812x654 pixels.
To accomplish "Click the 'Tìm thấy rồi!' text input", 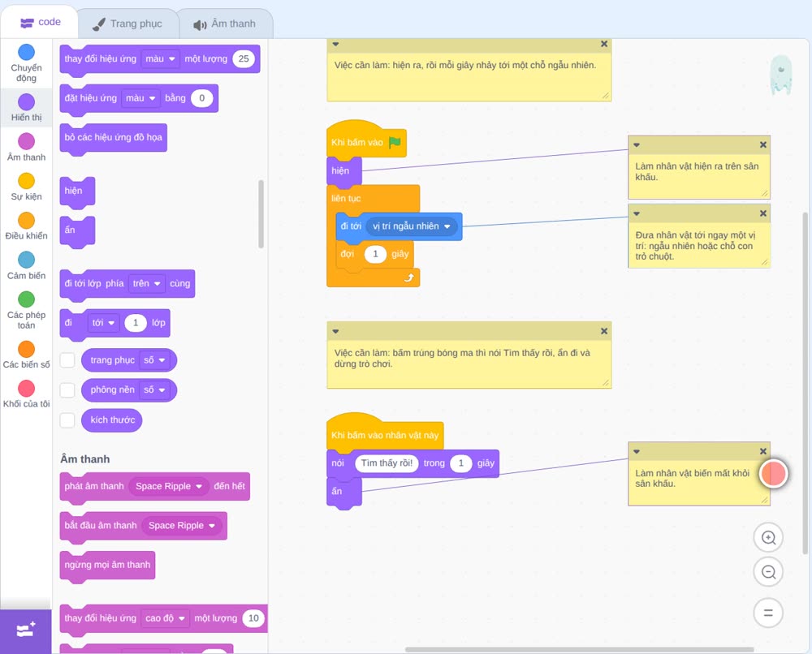I will 387,463.
